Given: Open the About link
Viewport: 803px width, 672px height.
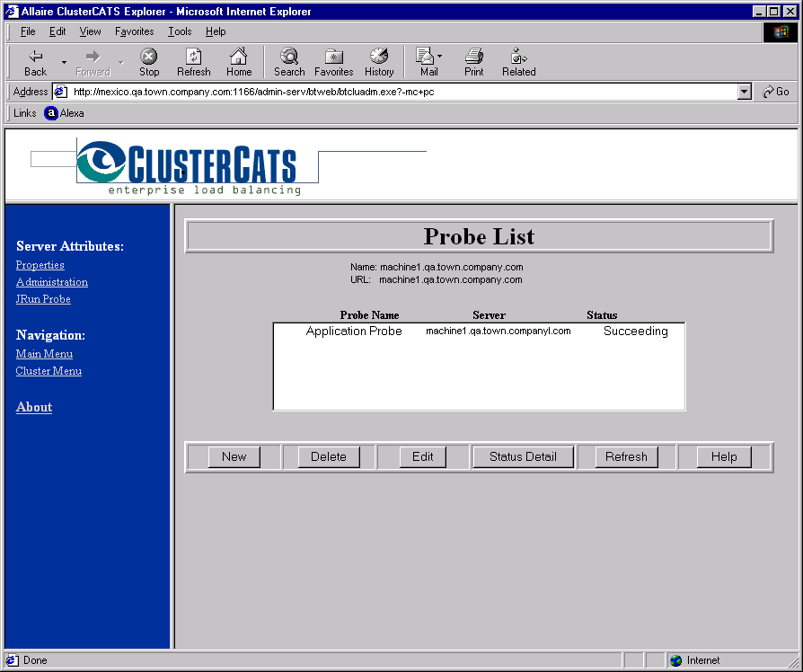Looking at the screenshot, I should tap(34, 407).
